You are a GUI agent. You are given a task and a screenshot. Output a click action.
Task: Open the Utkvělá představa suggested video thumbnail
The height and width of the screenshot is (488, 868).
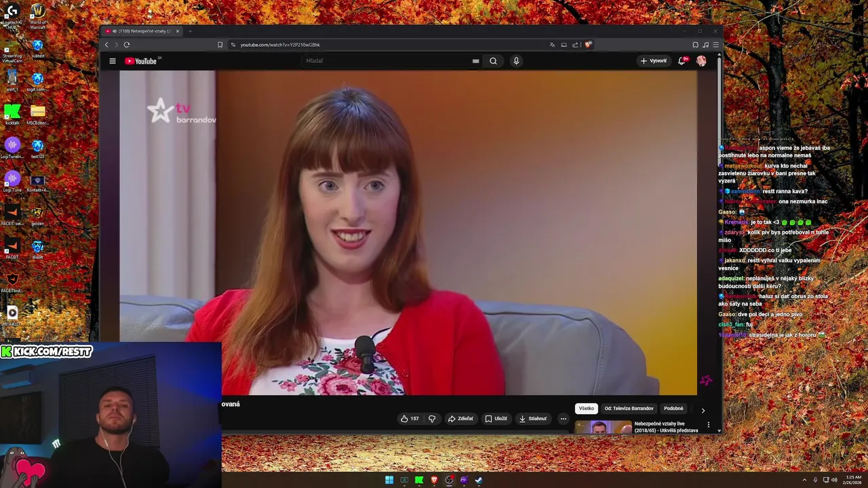pos(603,427)
